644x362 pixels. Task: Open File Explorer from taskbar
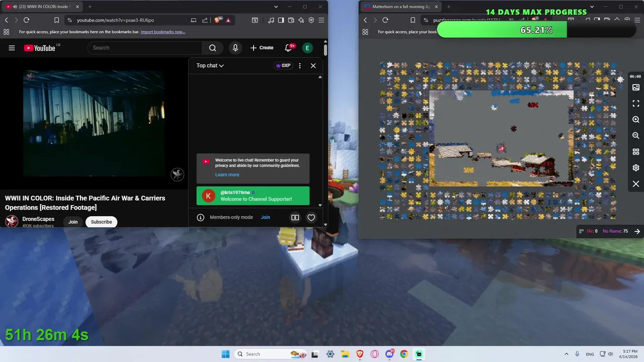click(345, 354)
